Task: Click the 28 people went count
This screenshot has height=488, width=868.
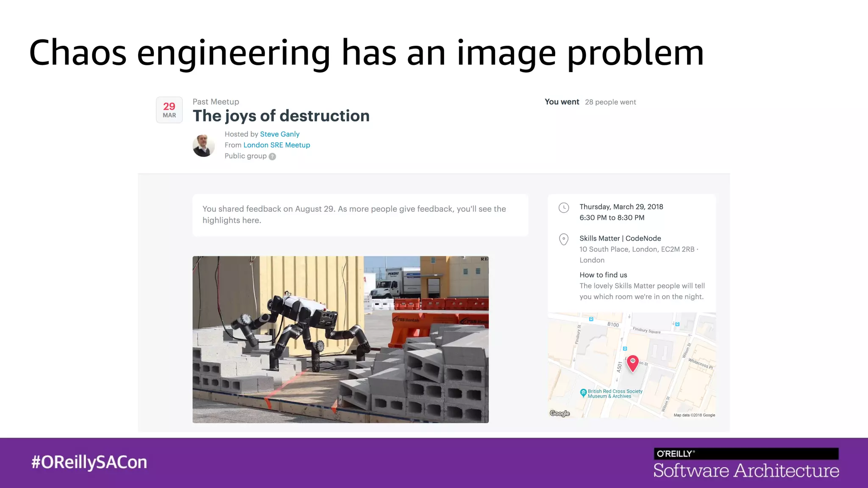Action: 610,102
